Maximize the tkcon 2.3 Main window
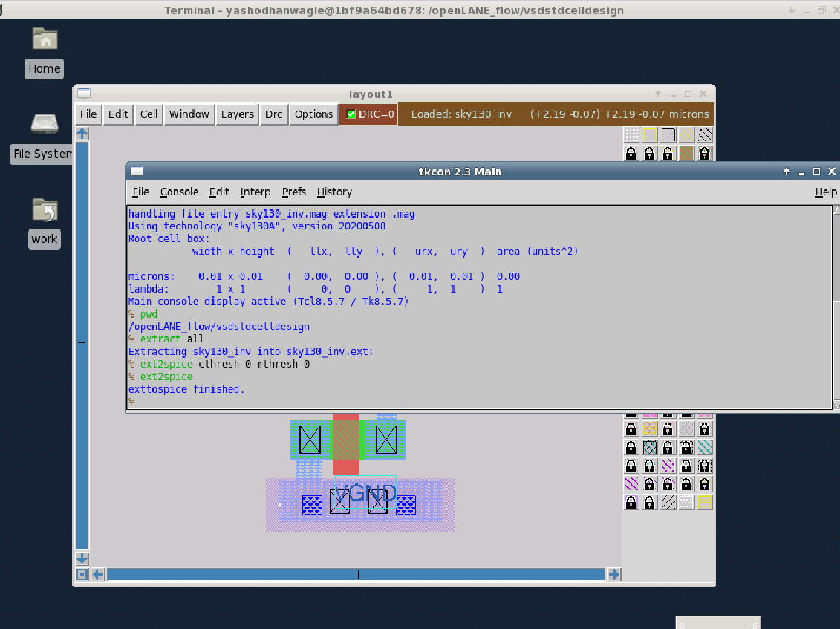840x629 pixels. tap(816, 171)
